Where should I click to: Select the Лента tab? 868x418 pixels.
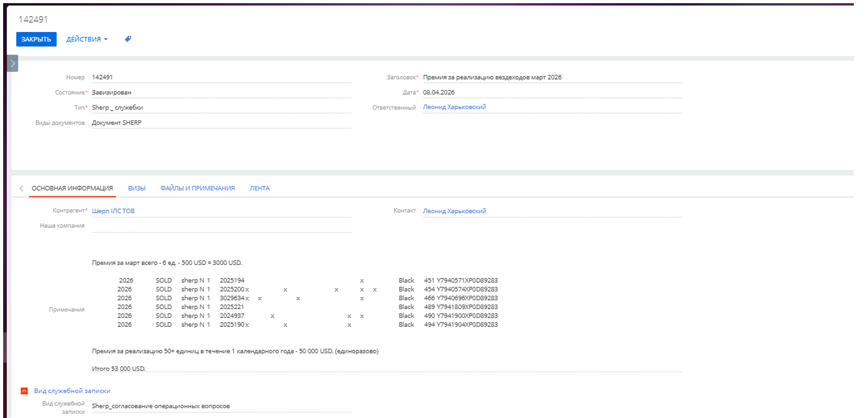tap(259, 188)
